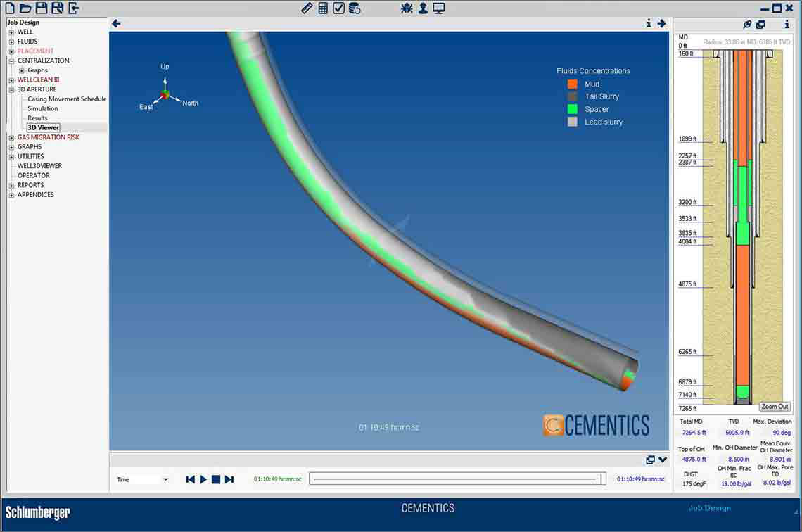Click the spider-shaped gas migration toolbar icon
Image resolution: width=802 pixels, height=532 pixels.
point(407,8)
